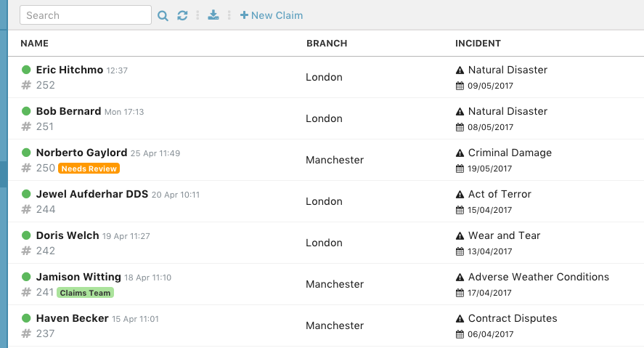Viewport: 644px width, 348px height.
Task: Create a New Claim
Action: tap(272, 15)
